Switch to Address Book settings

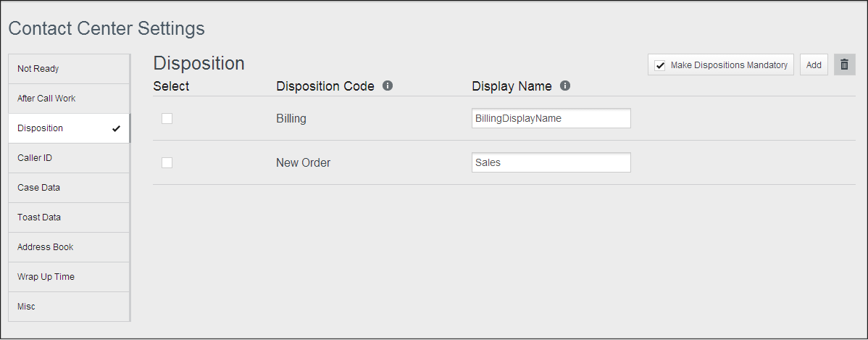pos(69,247)
